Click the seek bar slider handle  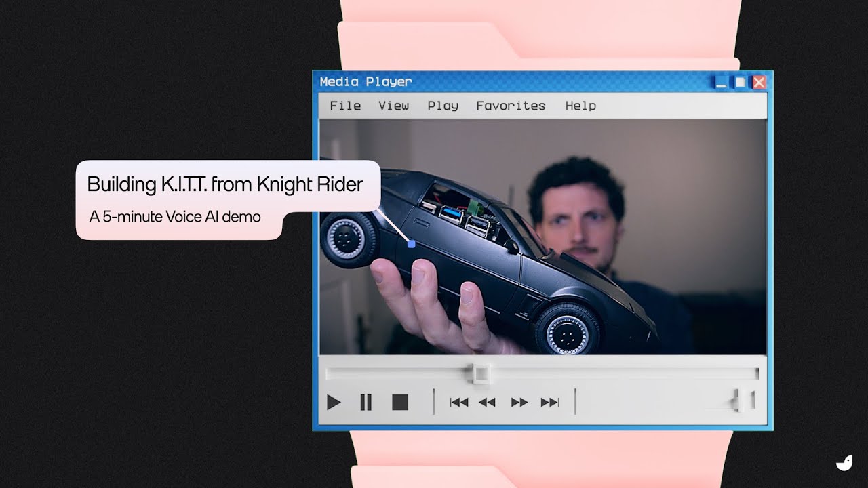tap(481, 373)
